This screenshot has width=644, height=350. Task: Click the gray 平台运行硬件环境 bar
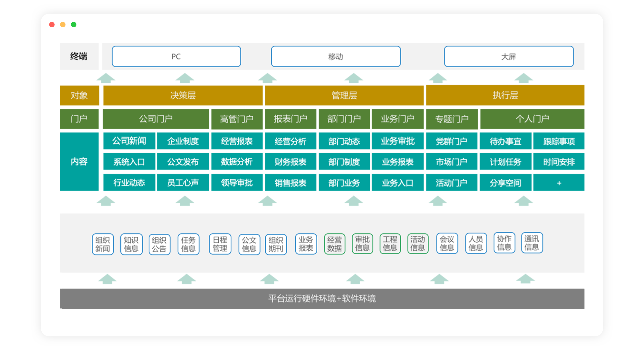[x=322, y=298]
